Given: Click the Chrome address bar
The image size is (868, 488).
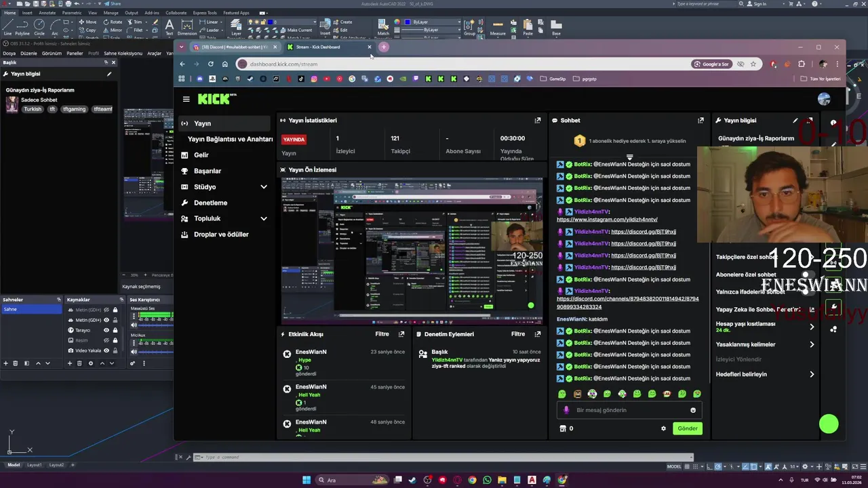Looking at the screenshot, I should [x=468, y=64].
